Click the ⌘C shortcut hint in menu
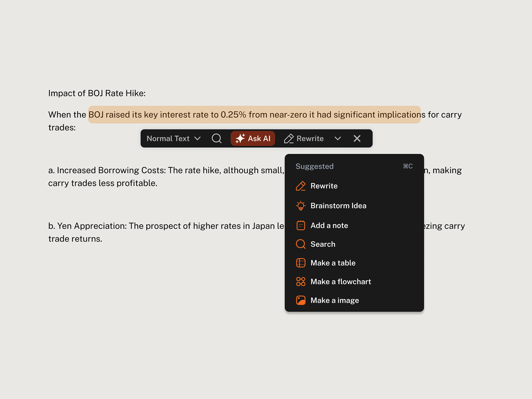 (408, 166)
